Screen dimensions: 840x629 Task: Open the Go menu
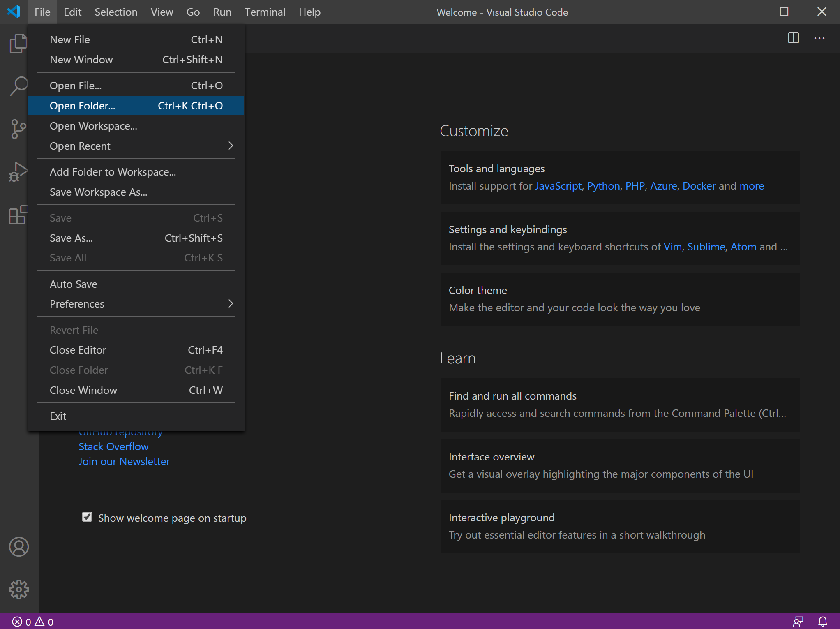tap(193, 12)
